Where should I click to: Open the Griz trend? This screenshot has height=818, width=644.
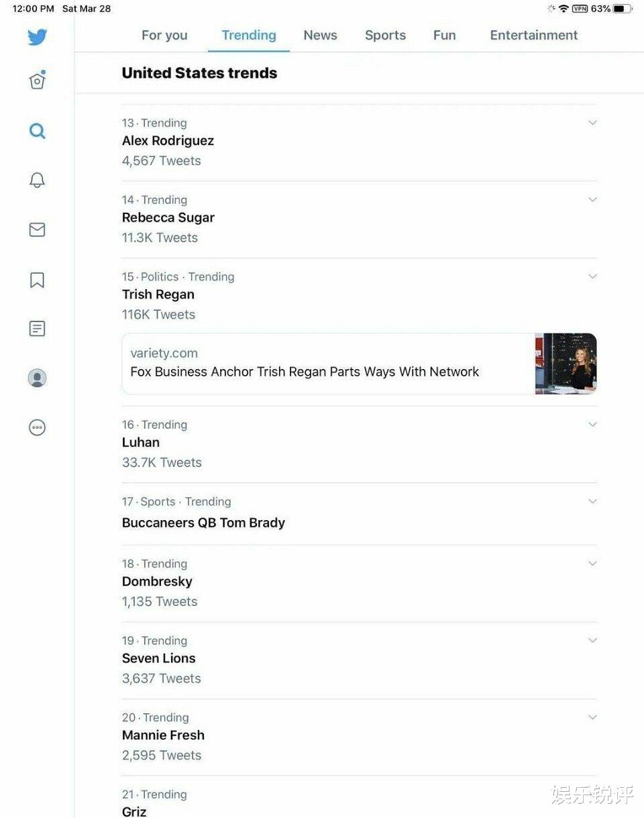click(134, 811)
